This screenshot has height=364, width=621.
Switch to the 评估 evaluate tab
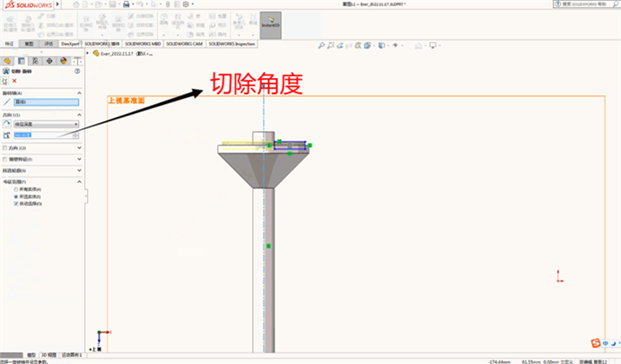tap(48, 44)
